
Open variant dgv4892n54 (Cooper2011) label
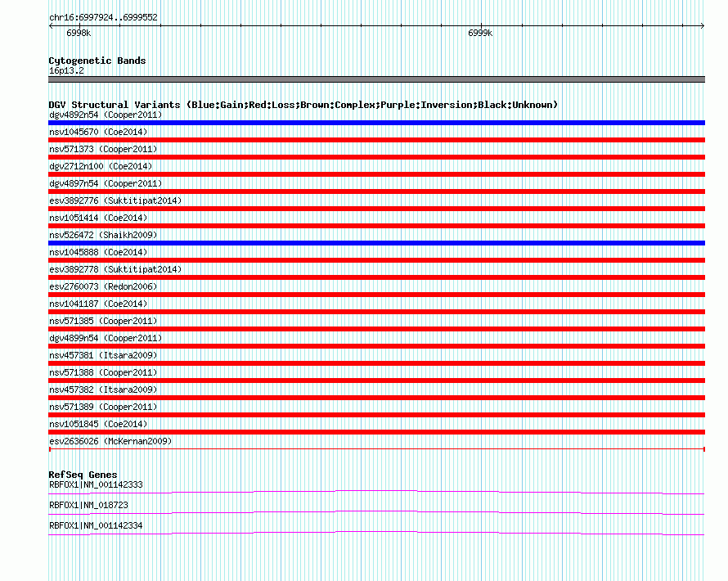[106, 115]
